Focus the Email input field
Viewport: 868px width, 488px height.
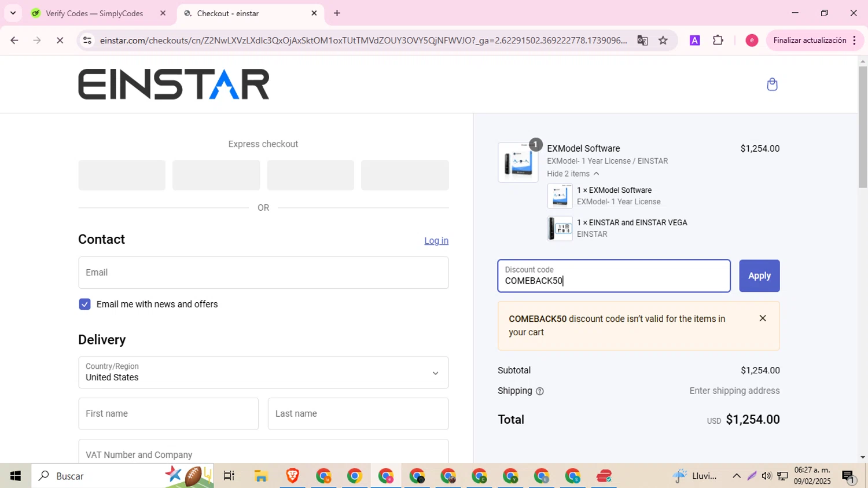[263, 273]
